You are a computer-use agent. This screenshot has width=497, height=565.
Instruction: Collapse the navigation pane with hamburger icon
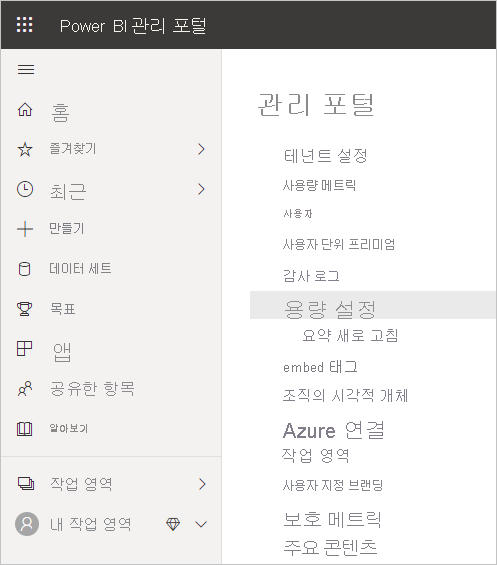tap(26, 69)
